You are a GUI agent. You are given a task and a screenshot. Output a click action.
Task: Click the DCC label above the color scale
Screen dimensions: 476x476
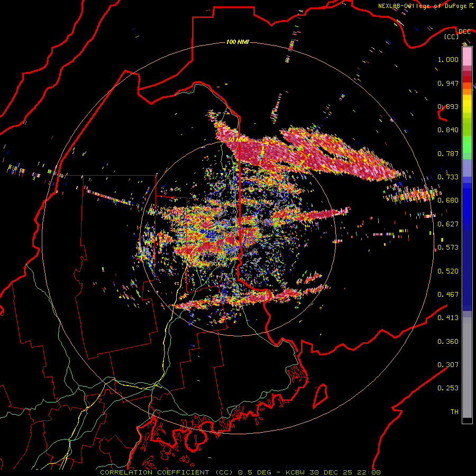464,32
